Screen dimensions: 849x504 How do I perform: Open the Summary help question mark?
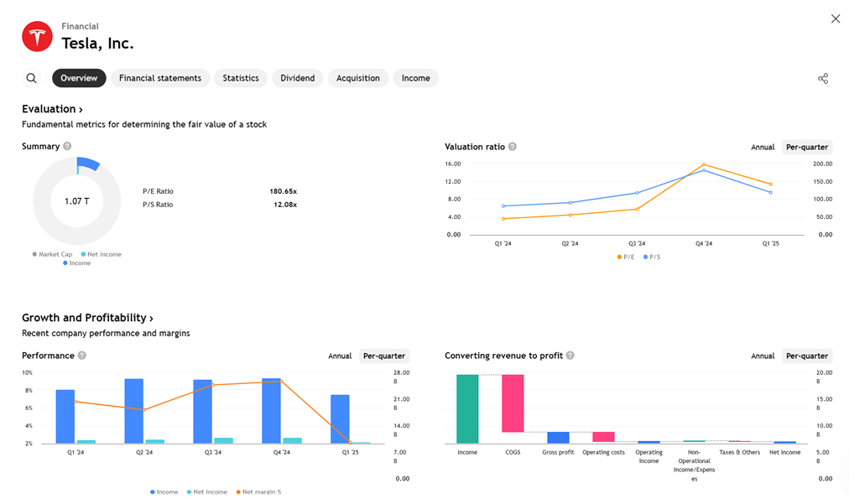pyautogui.click(x=67, y=146)
